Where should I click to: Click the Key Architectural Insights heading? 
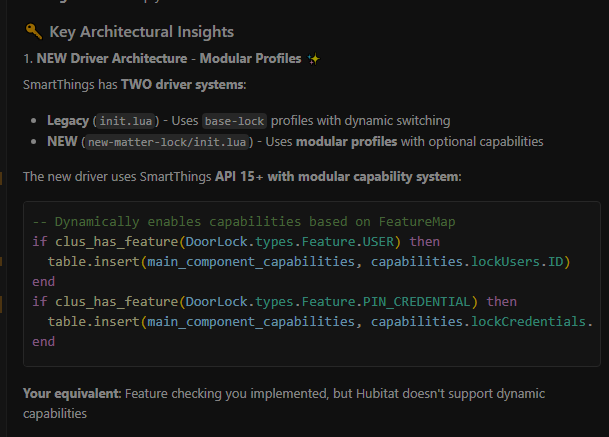[141, 33]
